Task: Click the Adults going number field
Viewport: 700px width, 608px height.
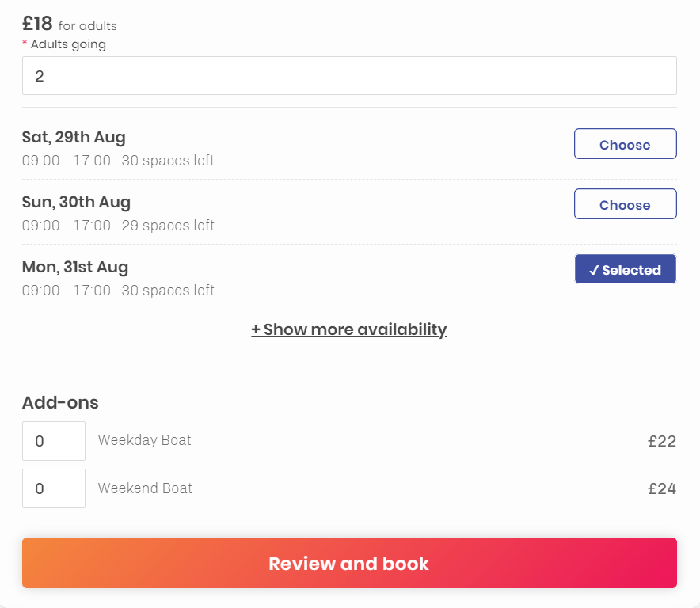Action: (x=349, y=75)
